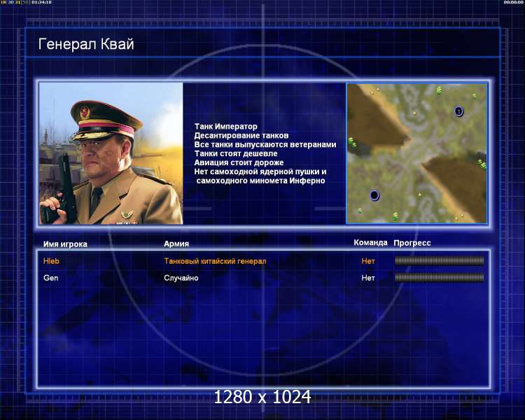The height and width of the screenshot is (420, 525).
Task: Click the loading progress bar for Hleb
Action: (x=440, y=260)
